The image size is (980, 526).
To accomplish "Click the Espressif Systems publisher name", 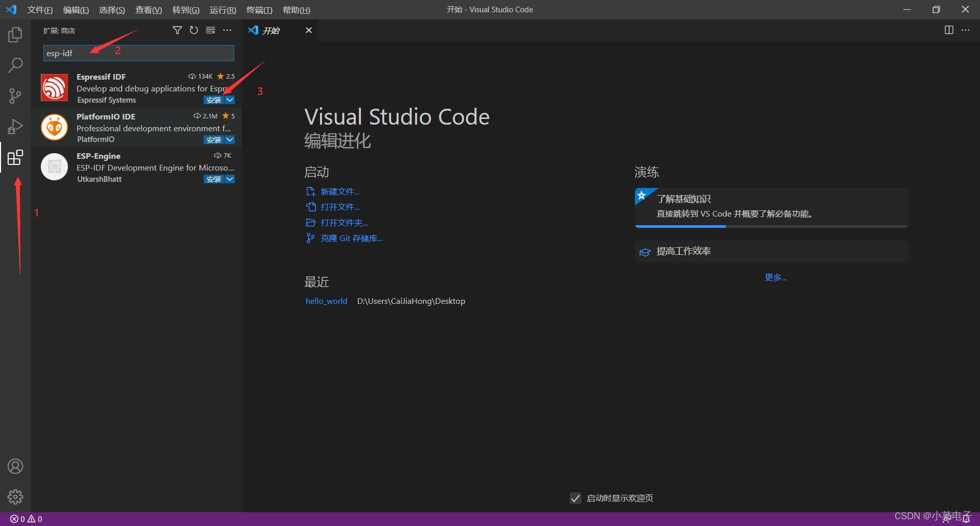I will point(107,100).
